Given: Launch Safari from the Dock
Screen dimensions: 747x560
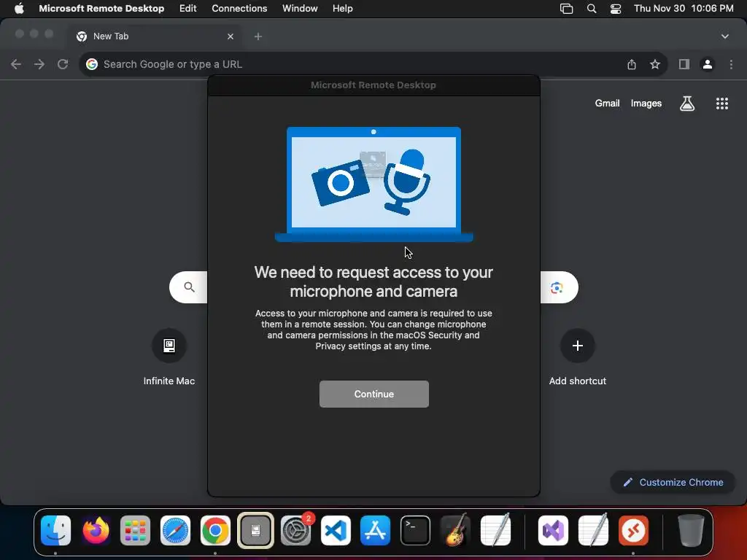Looking at the screenshot, I should coord(175,530).
